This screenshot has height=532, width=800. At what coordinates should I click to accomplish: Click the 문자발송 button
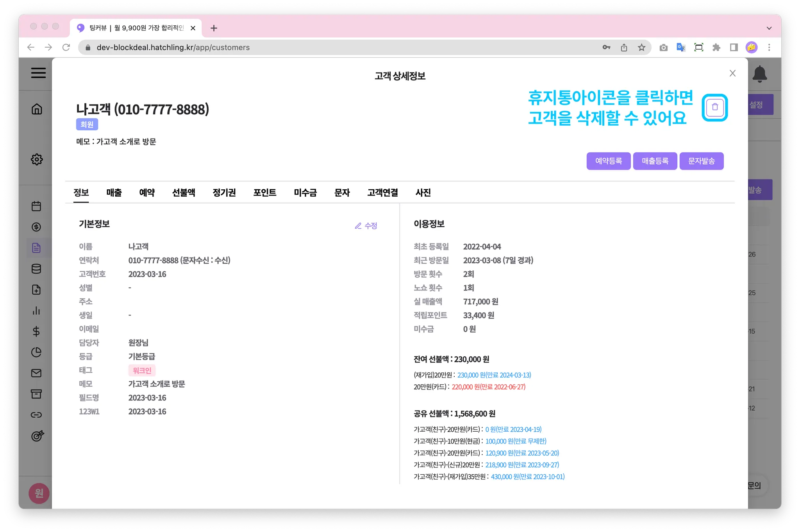[x=701, y=161]
